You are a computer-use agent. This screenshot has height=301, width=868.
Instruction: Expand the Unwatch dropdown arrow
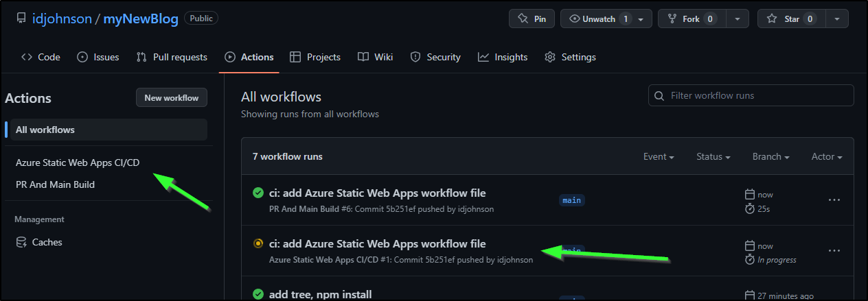click(641, 19)
